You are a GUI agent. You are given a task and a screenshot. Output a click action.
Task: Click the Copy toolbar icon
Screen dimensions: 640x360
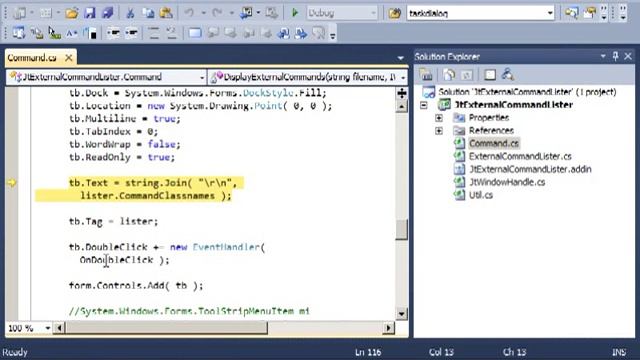coord(148,13)
